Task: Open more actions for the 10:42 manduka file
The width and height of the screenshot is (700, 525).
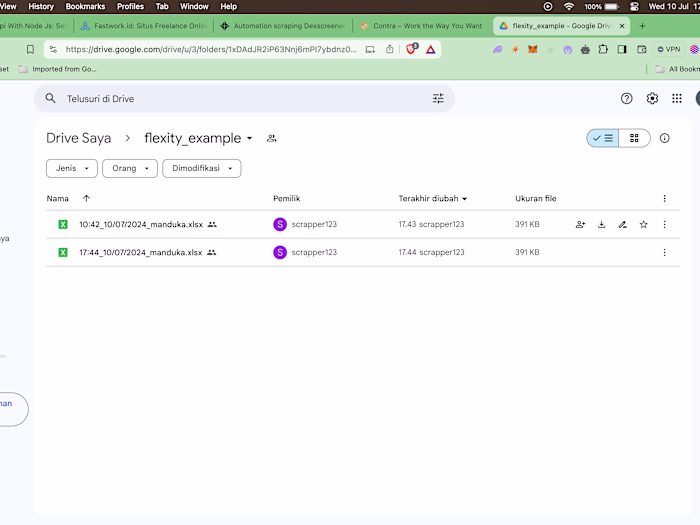Action: click(664, 225)
